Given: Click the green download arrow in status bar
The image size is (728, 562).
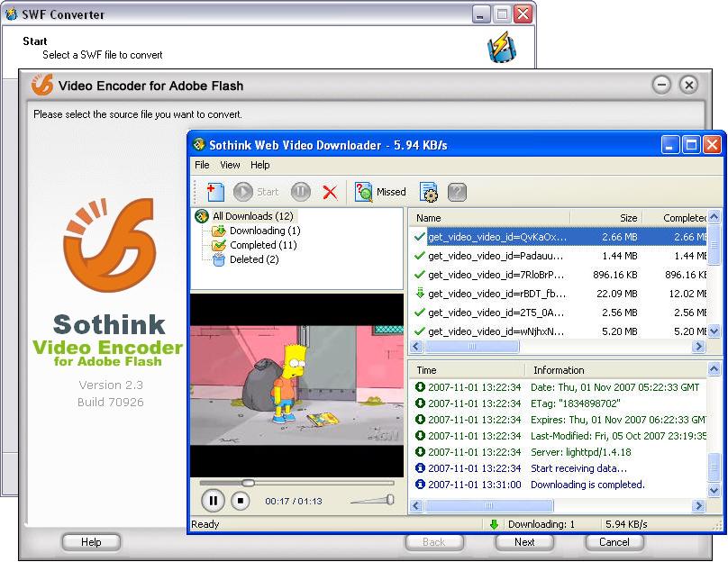Looking at the screenshot, I should pos(494,524).
